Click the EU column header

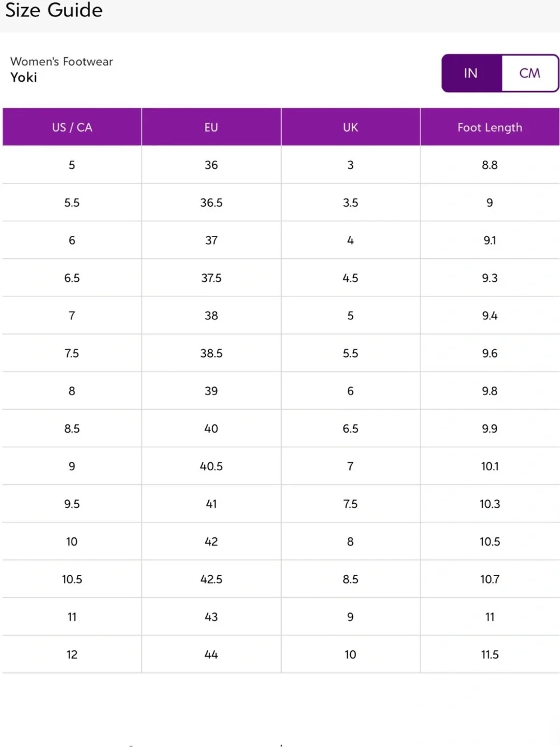click(x=211, y=127)
